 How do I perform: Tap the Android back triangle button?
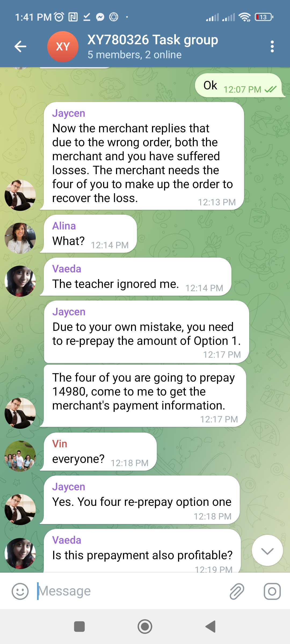(x=211, y=627)
